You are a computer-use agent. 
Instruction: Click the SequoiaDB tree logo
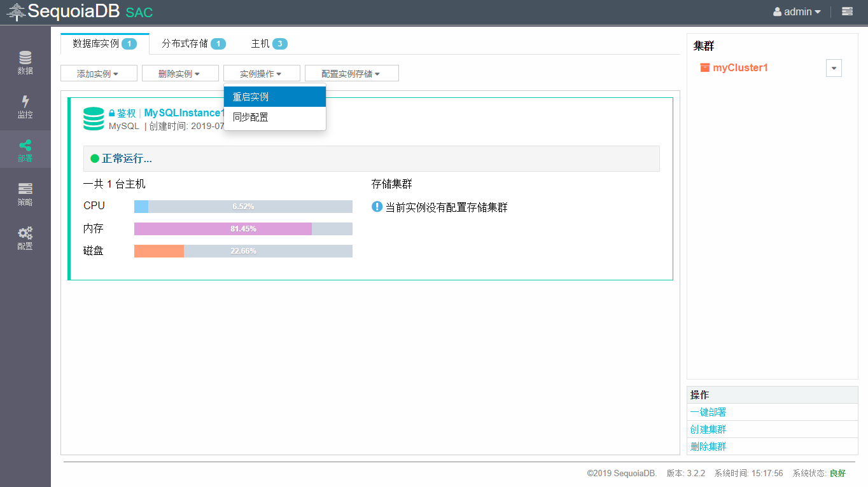(16, 11)
